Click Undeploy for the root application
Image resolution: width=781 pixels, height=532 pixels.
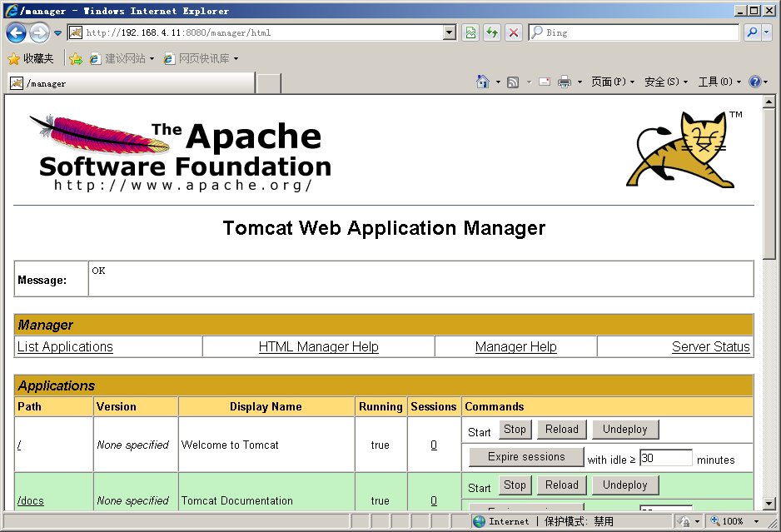pyautogui.click(x=625, y=430)
